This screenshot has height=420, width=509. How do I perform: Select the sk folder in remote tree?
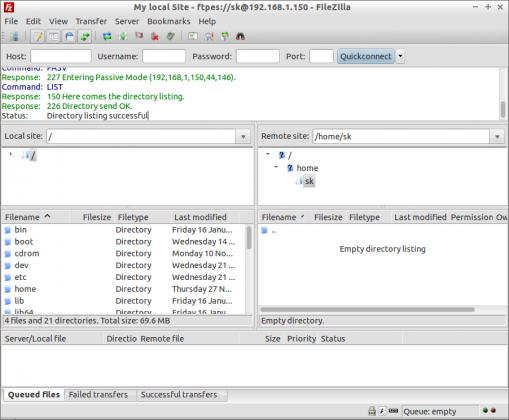309,181
